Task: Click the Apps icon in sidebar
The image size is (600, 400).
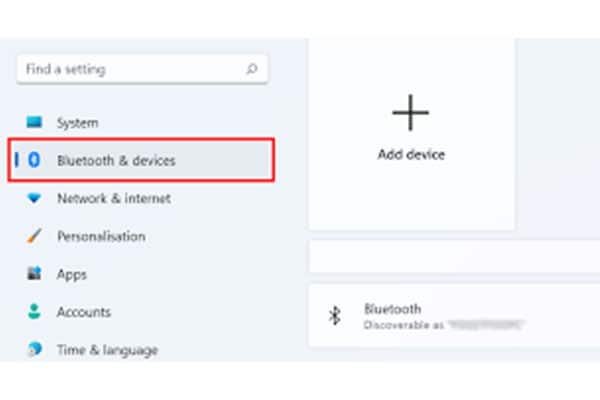Action: tap(34, 273)
